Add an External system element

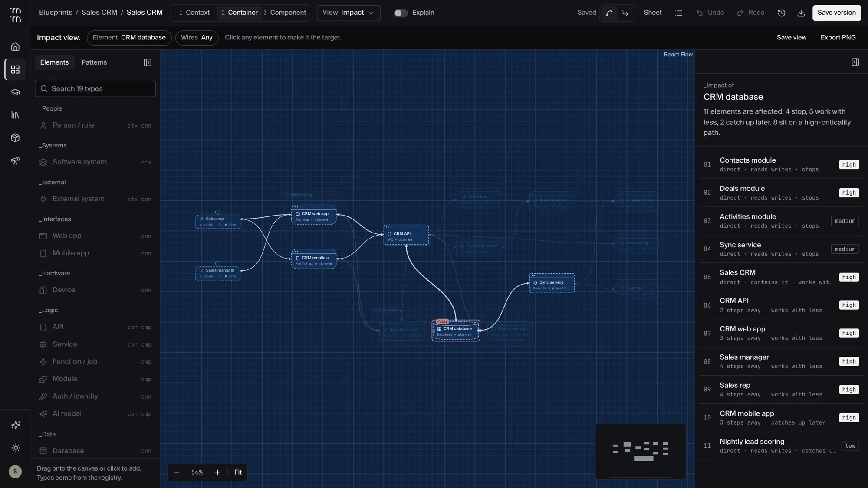[x=95, y=199]
